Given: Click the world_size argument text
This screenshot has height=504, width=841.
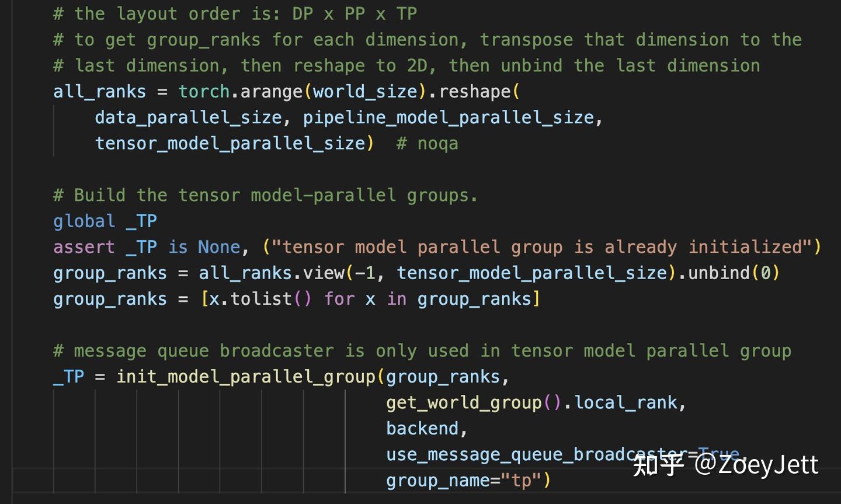Looking at the screenshot, I should (363, 91).
